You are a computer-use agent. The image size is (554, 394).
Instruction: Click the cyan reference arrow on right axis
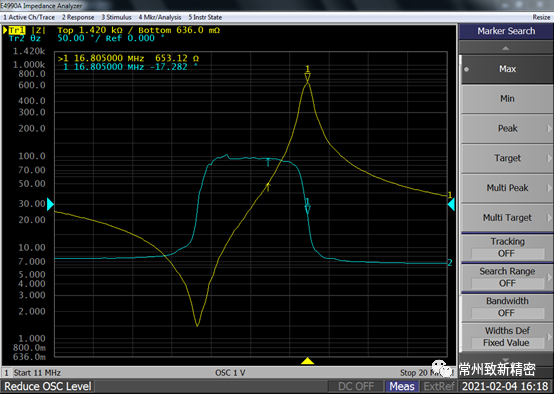click(451, 205)
